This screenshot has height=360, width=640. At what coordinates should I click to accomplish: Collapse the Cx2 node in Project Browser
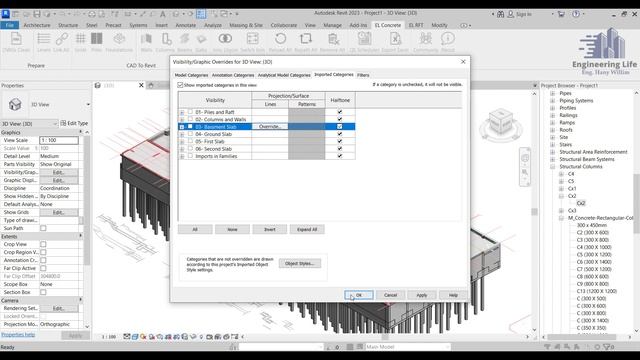(561, 196)
